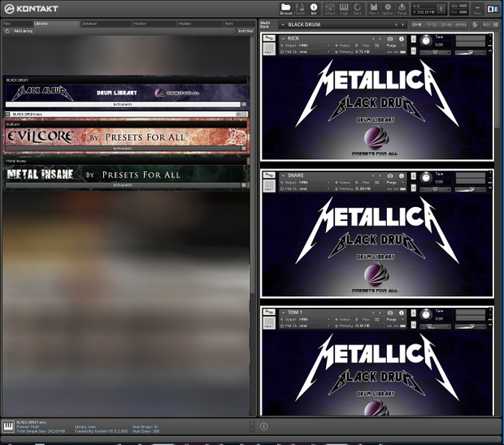Open KICK instrument wrench edit mode
The image size is (504, 445).
(269, 38)
